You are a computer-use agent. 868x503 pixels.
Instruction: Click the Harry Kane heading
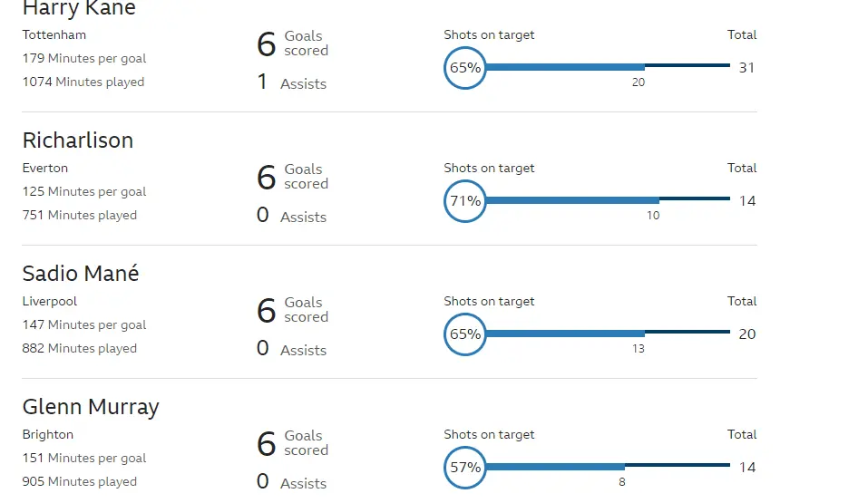(x=79, y=9)
